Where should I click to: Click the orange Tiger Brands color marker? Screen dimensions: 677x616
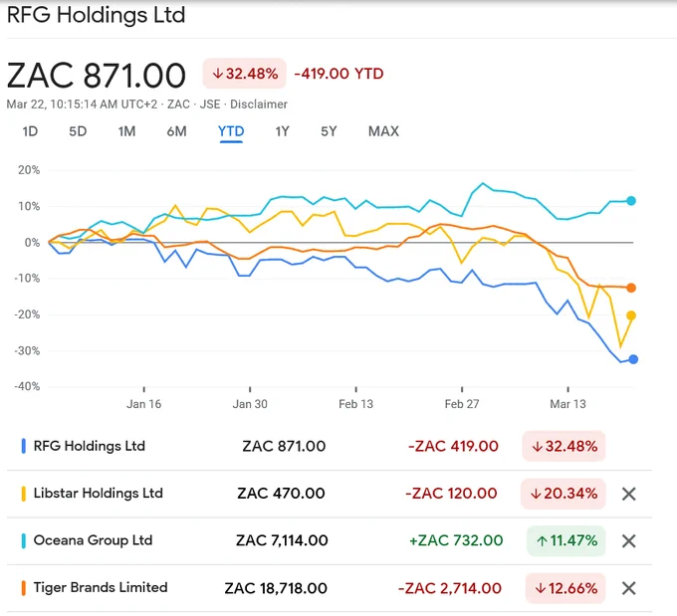pyautogui.click(x=23, y=587)
